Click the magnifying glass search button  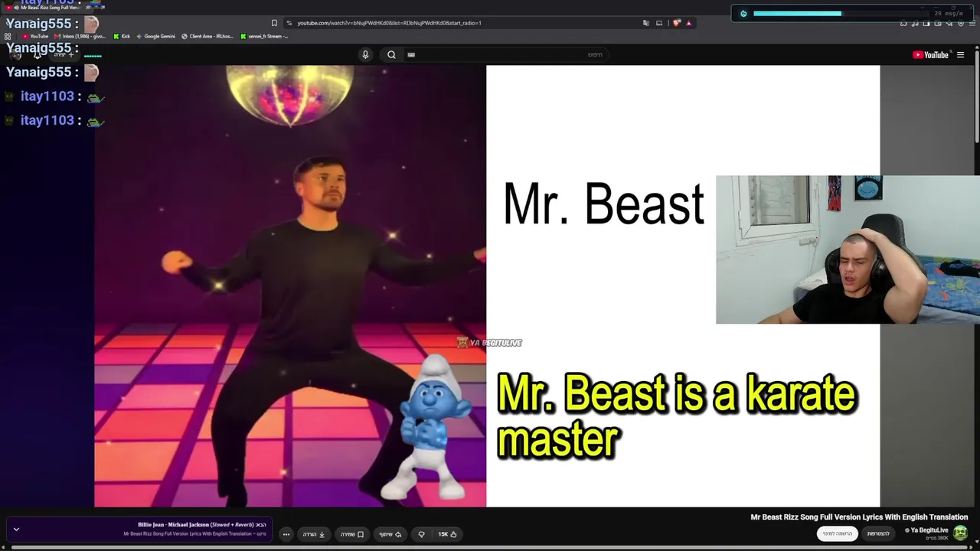click(x=391, y=54)
